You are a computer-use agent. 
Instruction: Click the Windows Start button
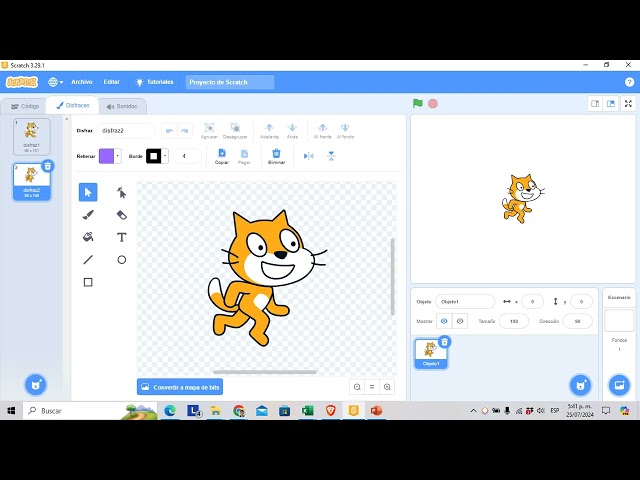(x=11, y=411)
